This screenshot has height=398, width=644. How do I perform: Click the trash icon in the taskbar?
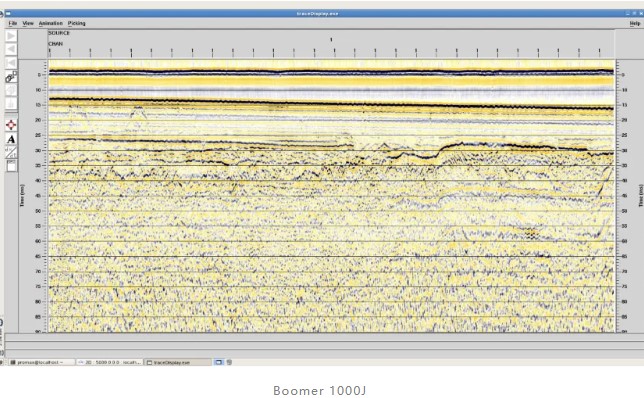pos(229,362)
